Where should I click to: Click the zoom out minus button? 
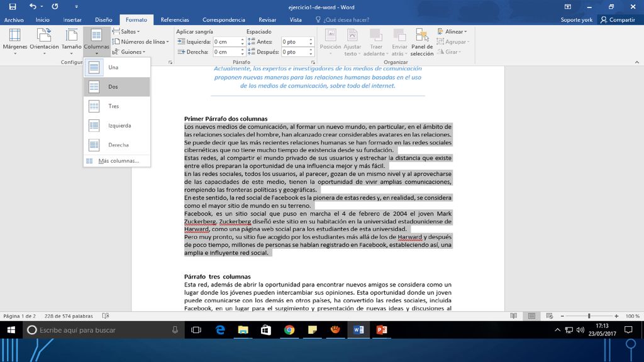[562, 316]
